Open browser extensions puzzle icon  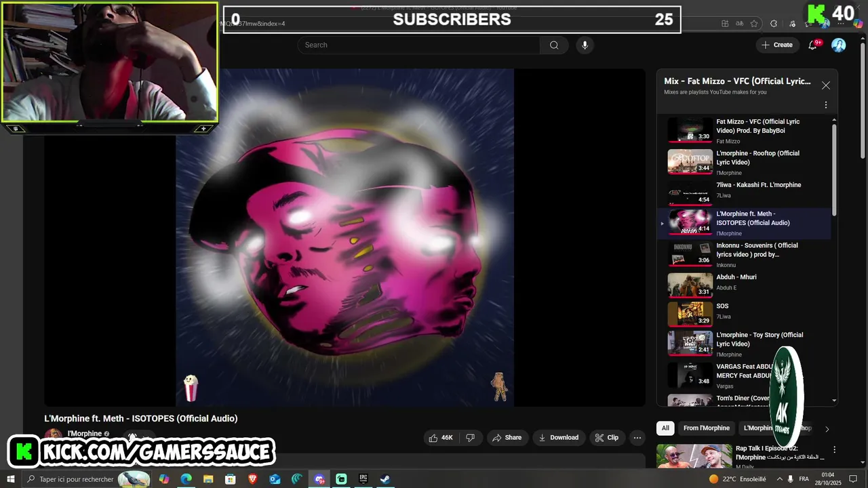774,24
